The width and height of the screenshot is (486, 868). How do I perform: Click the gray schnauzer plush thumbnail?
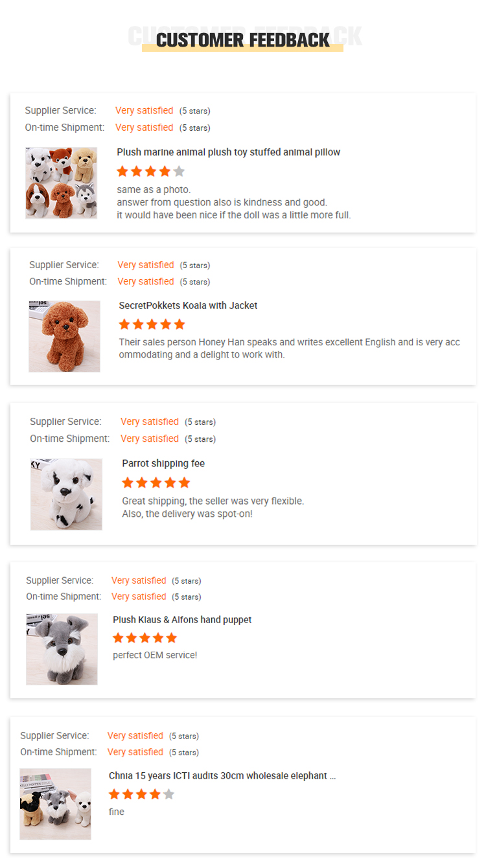click(62, 649)
